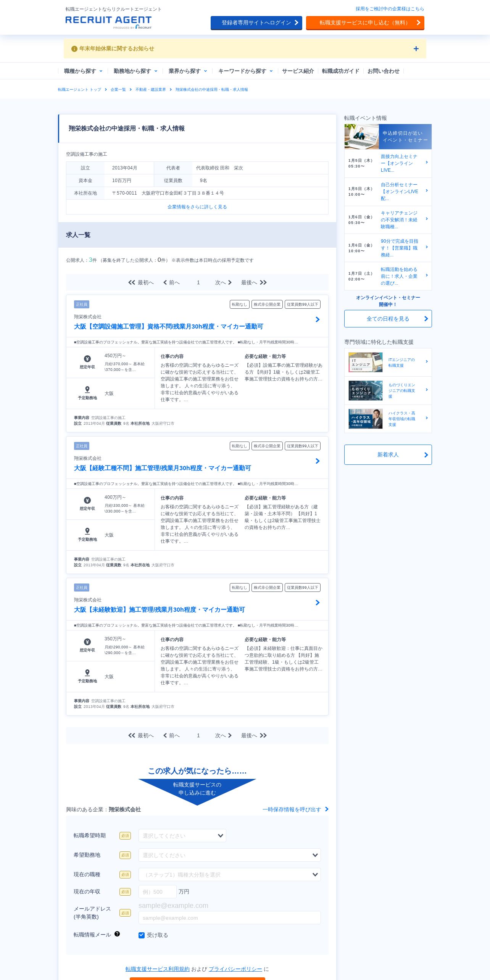Click 企業情報をさらに詳しく見る link

197,207
